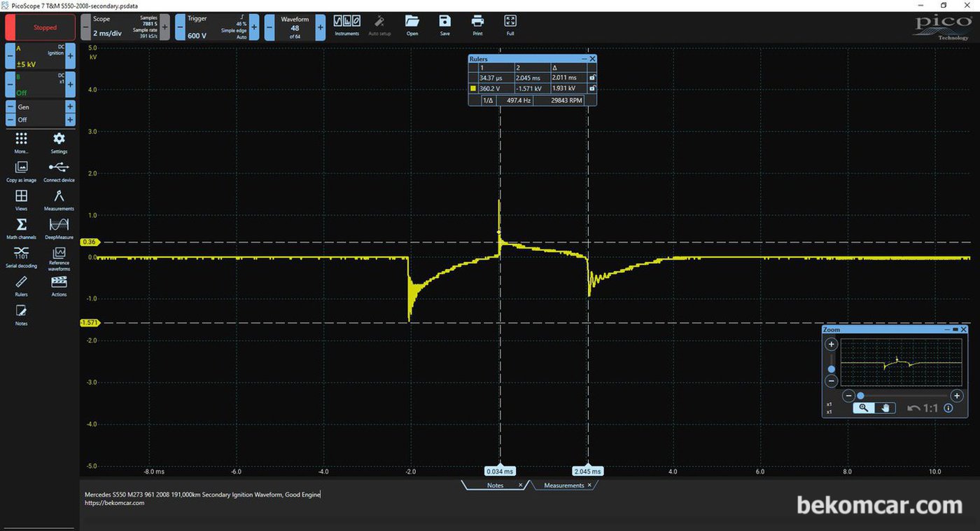Click the 0.034 ms time ruler handle
This screenshot has width=980, height=531.
tap(500, 471)
